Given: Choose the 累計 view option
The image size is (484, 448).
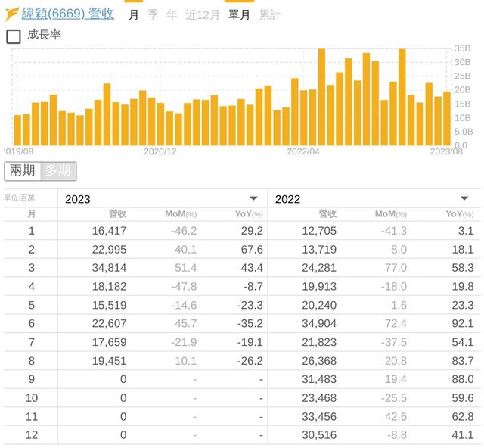Looking at the screenshot, I should [x=269, y=14].
